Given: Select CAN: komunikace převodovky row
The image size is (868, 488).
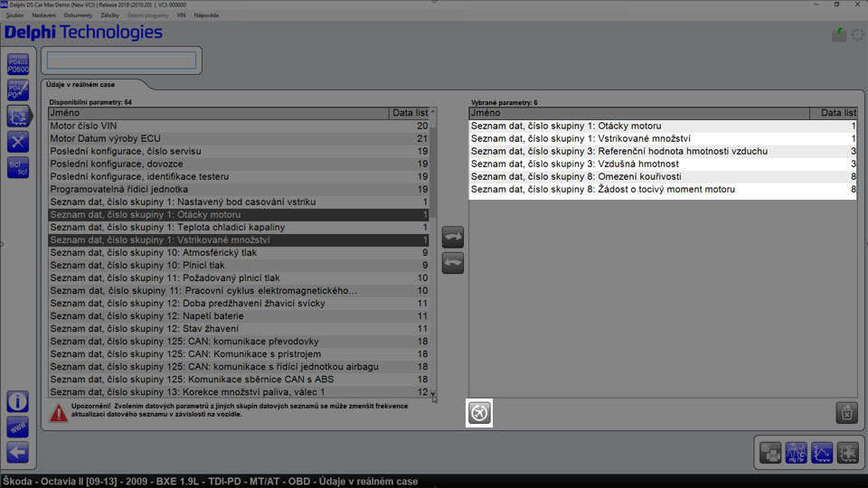Looking at the screenshot, I should tap(239, 342).
